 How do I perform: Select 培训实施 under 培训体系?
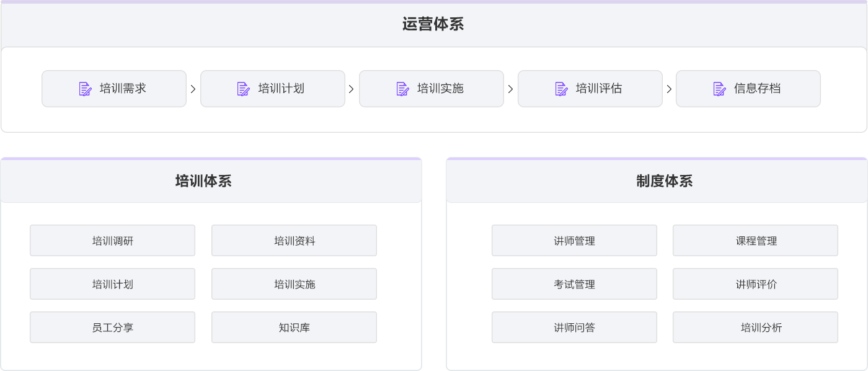(x=294, y=284)
